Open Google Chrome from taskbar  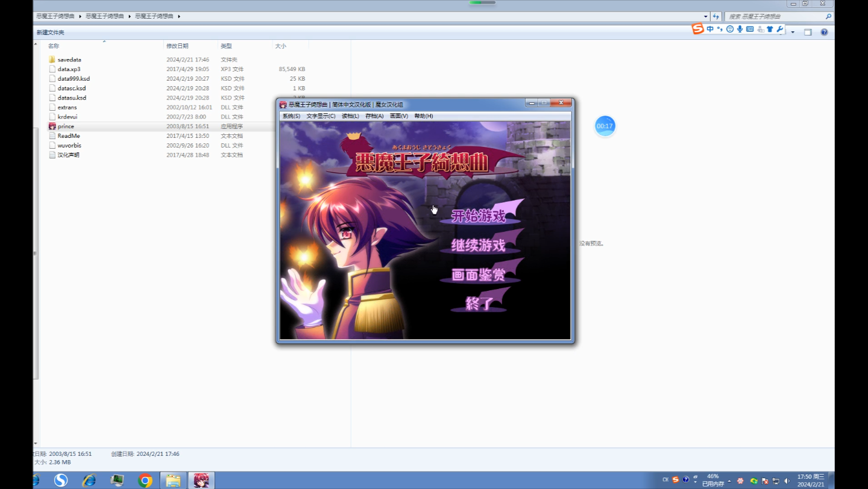coord(145,480)
